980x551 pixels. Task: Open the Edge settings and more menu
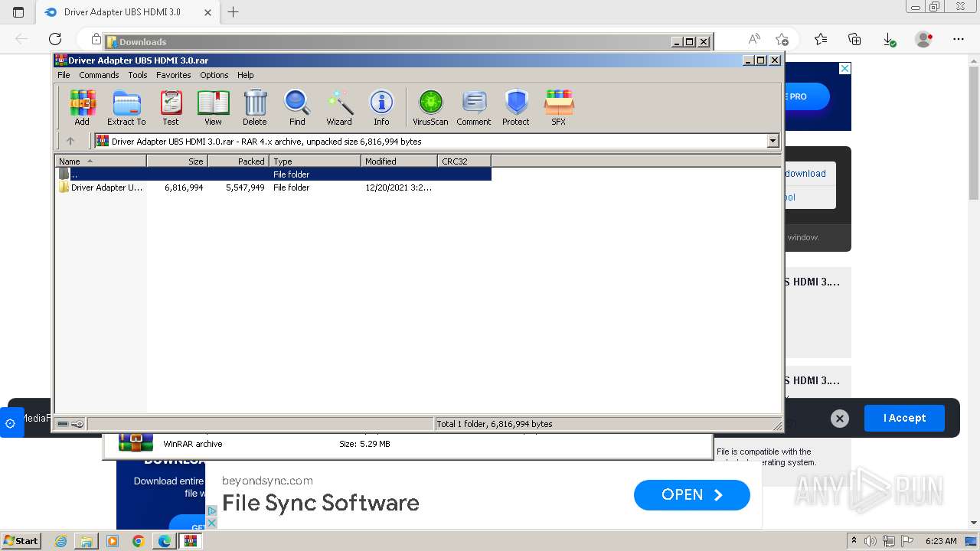click(959, 39)
